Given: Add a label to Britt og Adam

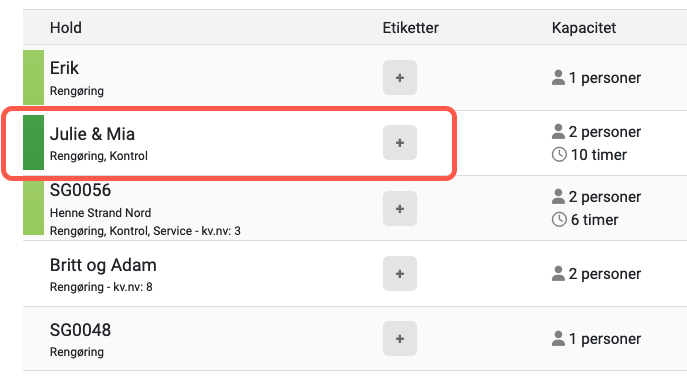Looking at the screenshot, I should 400,274.
